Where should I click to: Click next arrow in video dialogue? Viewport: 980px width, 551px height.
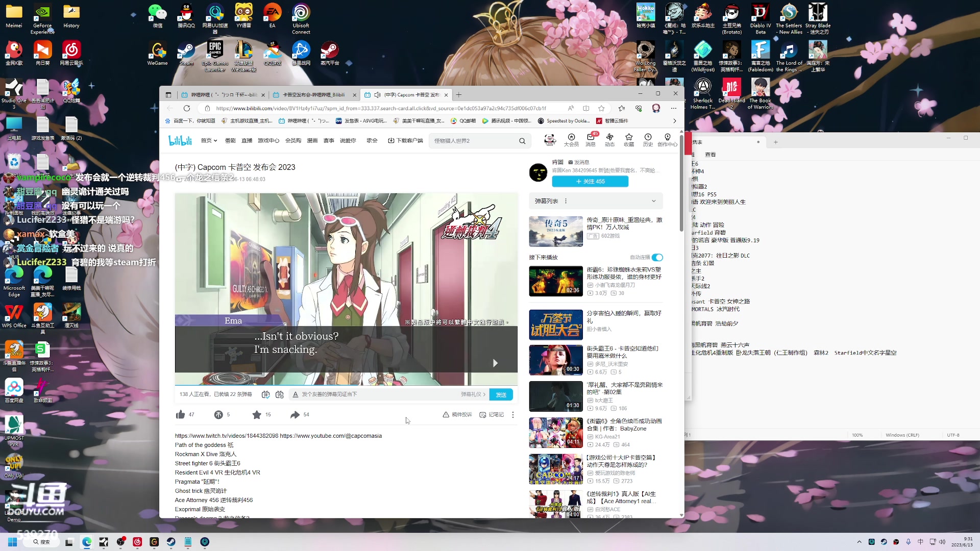coord(495,363)
